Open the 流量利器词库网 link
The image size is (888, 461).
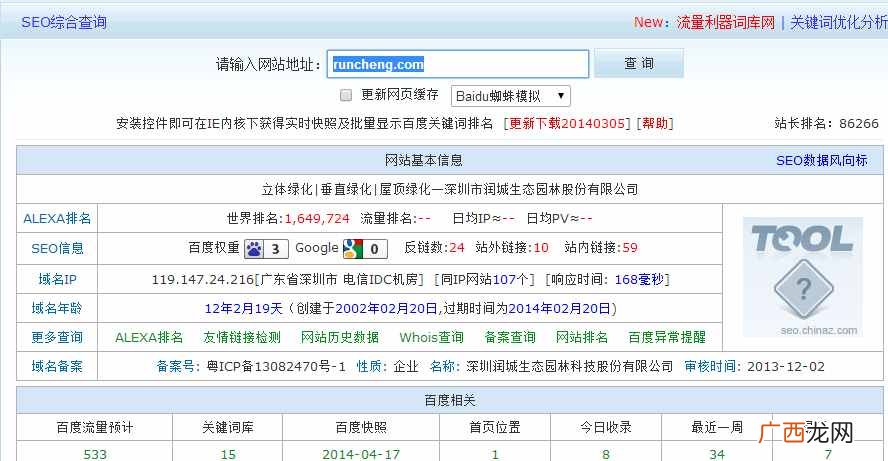[x=725, y=23]
